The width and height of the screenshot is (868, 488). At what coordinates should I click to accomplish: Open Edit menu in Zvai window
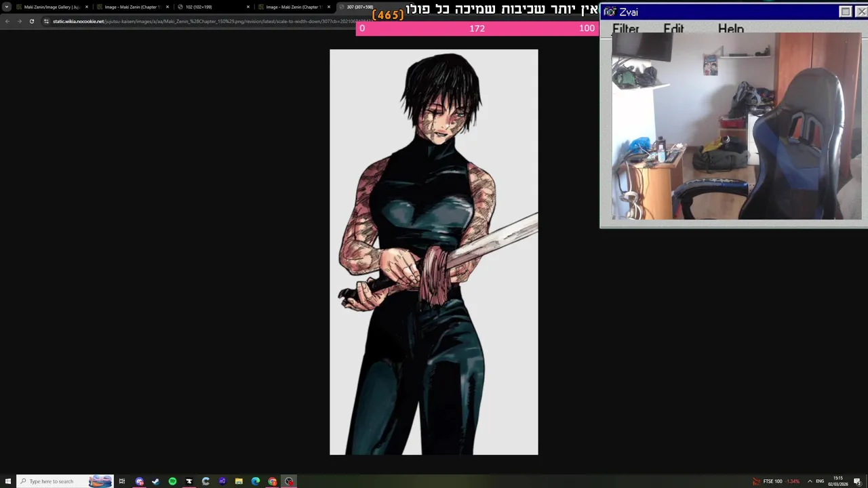673,28
